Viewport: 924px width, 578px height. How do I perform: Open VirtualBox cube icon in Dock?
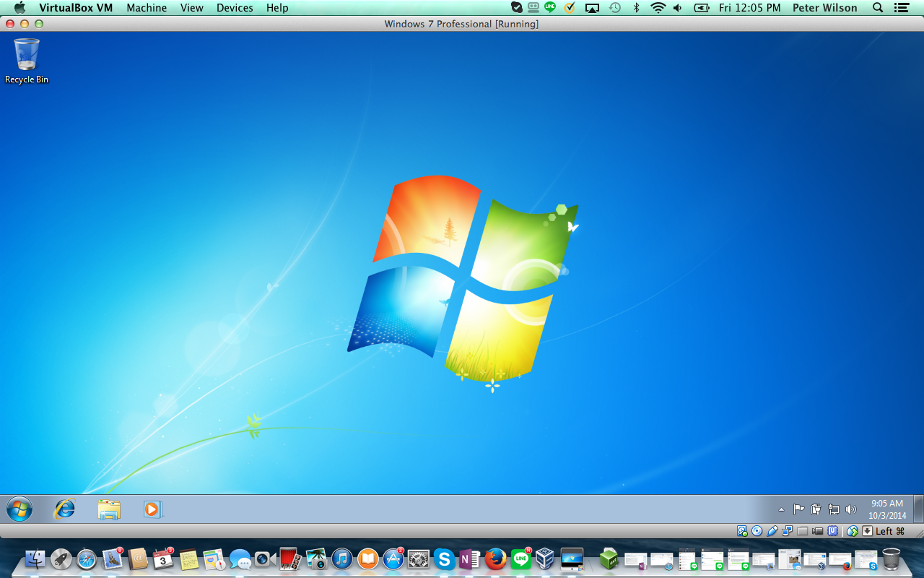point(546,558)
